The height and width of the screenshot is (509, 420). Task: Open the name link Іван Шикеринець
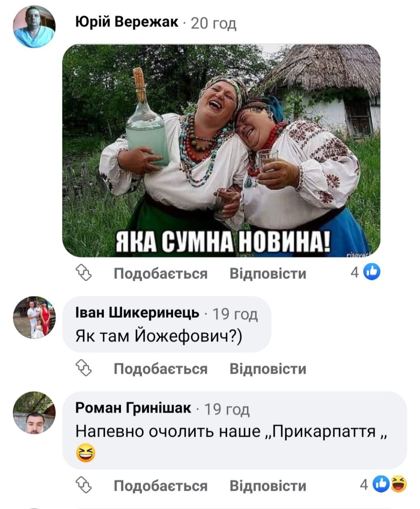[137, 313]
